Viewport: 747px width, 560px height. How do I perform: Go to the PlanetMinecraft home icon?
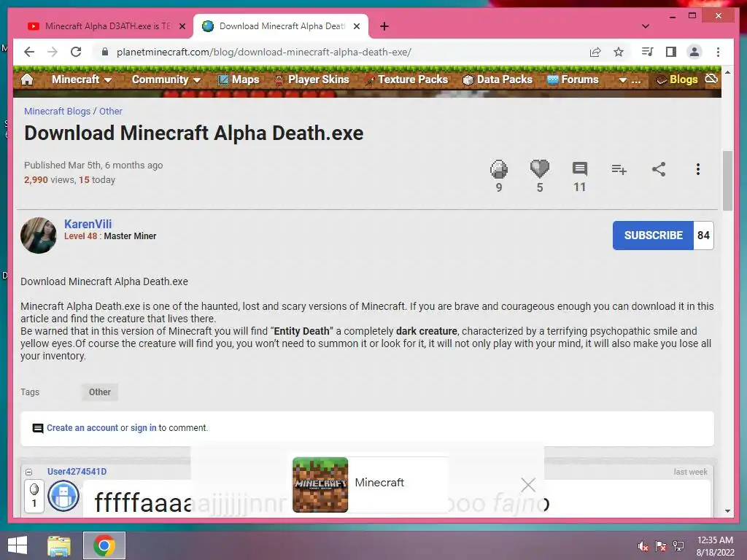(x=27, y=79)
